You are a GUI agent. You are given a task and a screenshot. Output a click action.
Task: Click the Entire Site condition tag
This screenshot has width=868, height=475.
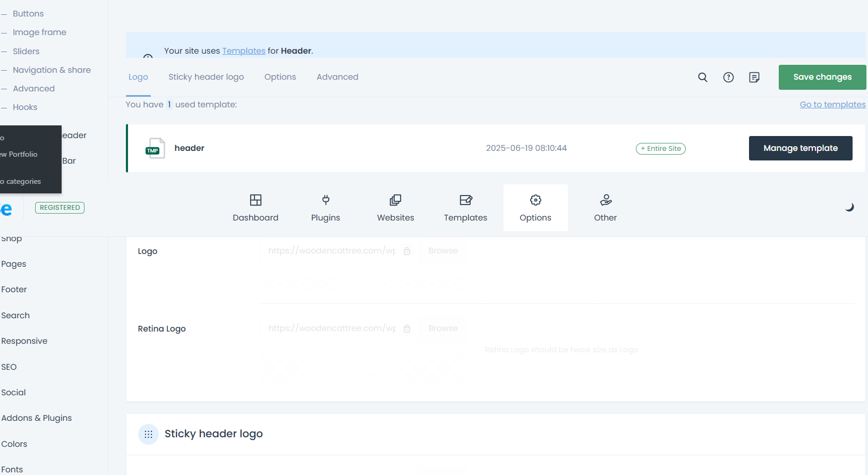coord(660,149)
